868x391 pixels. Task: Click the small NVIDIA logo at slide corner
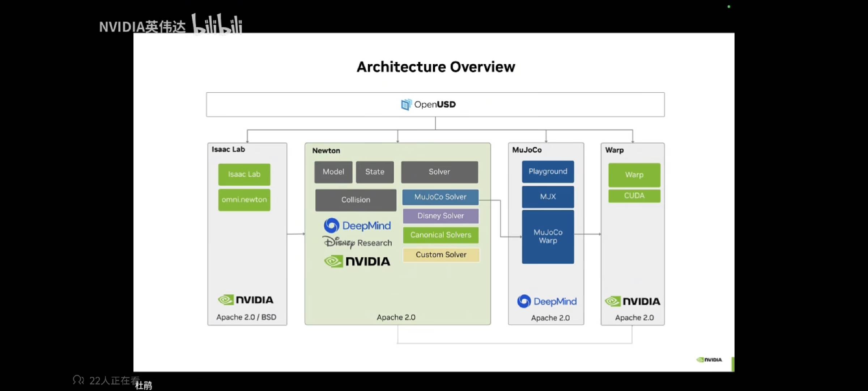709,360
